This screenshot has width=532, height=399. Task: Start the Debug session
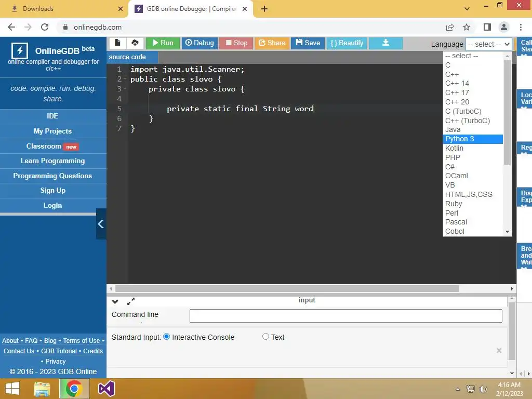tap(199, 43)
